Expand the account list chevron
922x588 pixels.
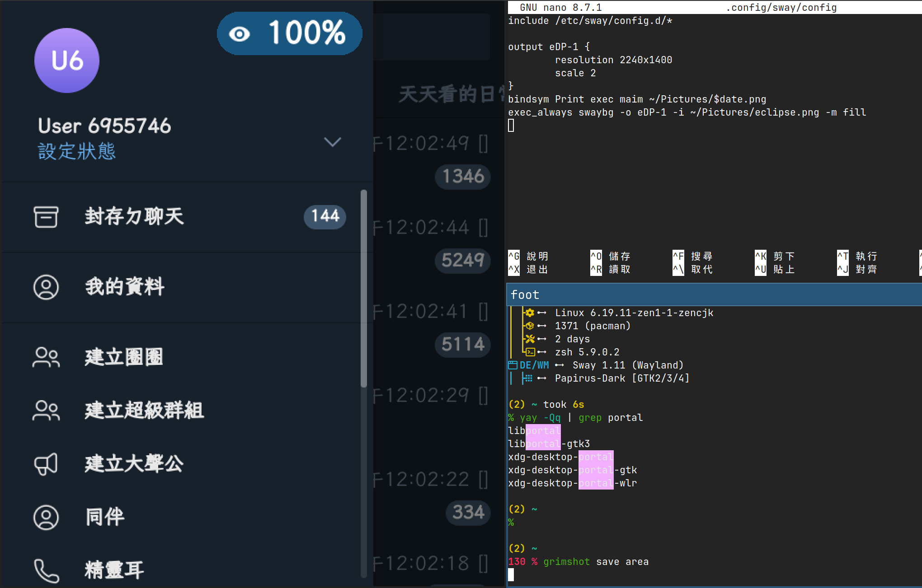pyautogui.click(x=332, y=142)
